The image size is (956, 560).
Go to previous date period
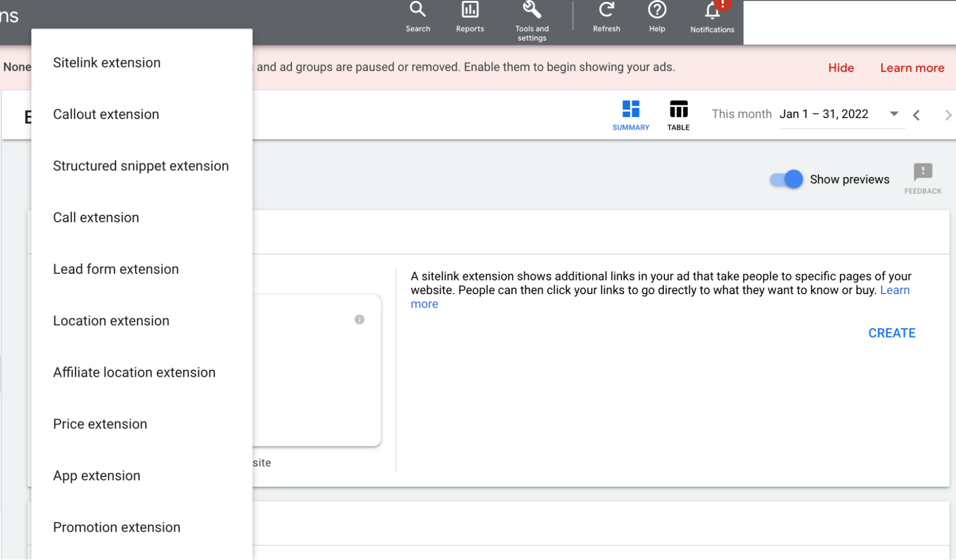click(x=916, y=115)
